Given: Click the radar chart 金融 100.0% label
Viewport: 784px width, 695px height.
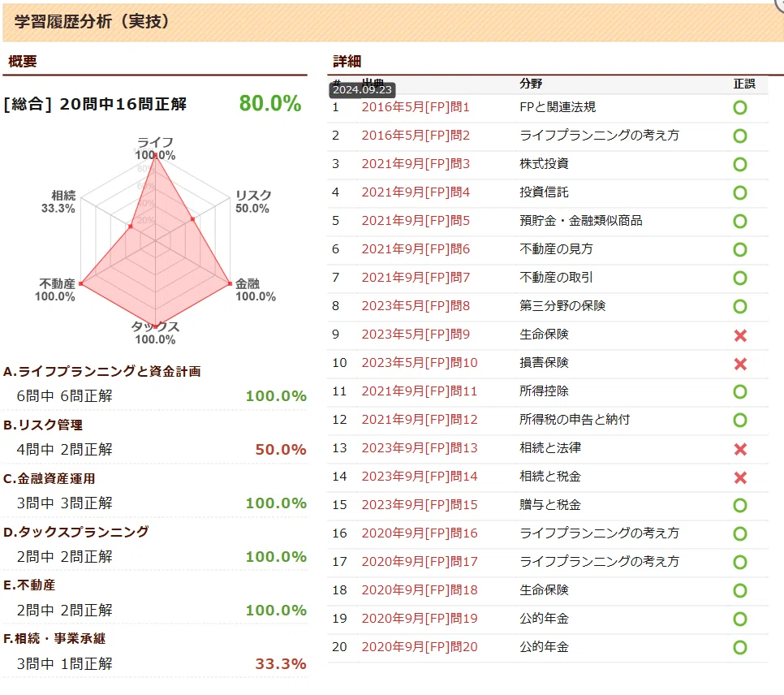Looking at the screenshot, I should pyautogui.click(x=256, y=290).
